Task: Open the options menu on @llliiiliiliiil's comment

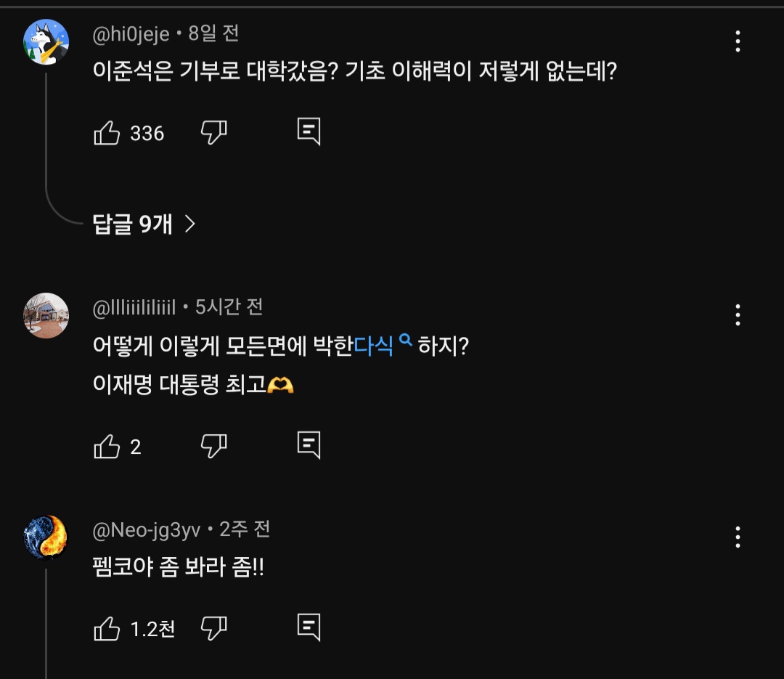Action: click(738, 315)
